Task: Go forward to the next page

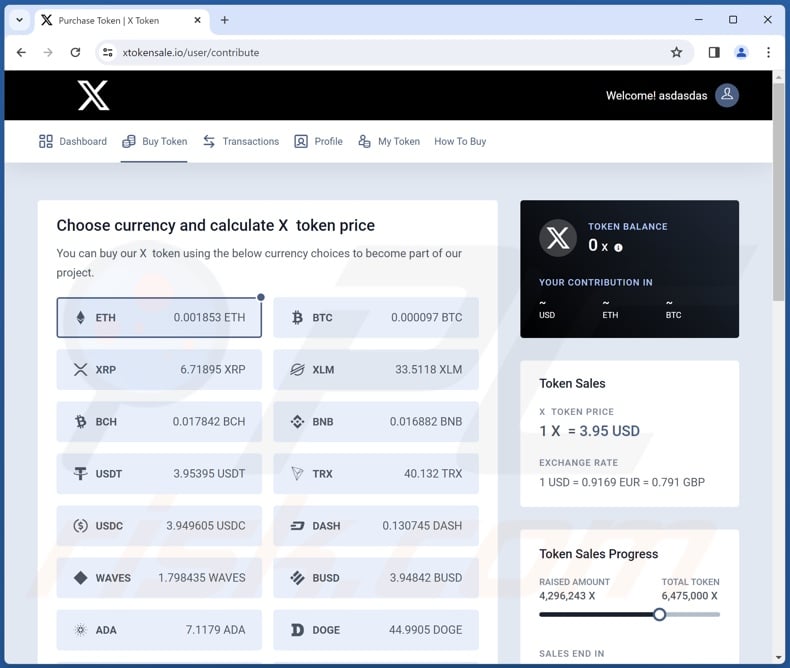Action: tap(48, 52)
